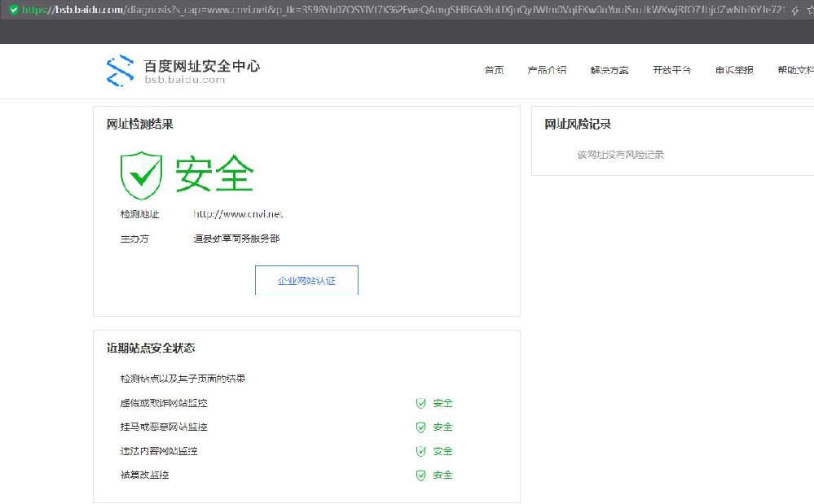
Task: Click the large green safe shield icon
Action: 141,175
